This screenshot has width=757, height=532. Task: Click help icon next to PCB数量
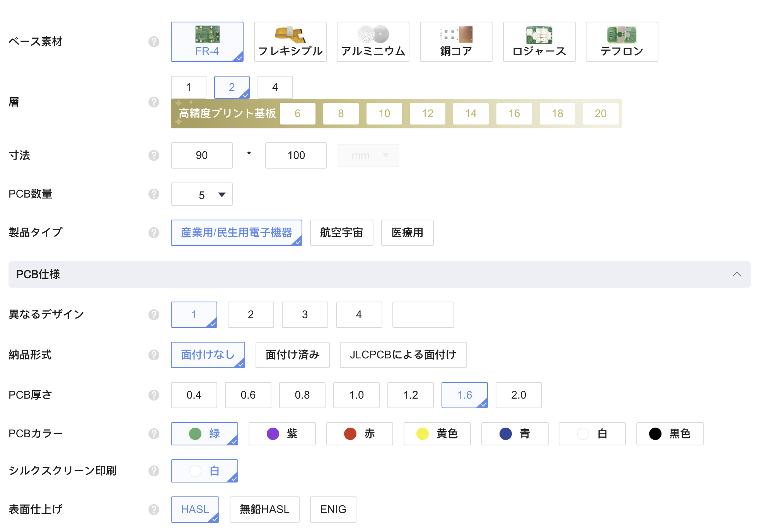click(x=154, y=194)
